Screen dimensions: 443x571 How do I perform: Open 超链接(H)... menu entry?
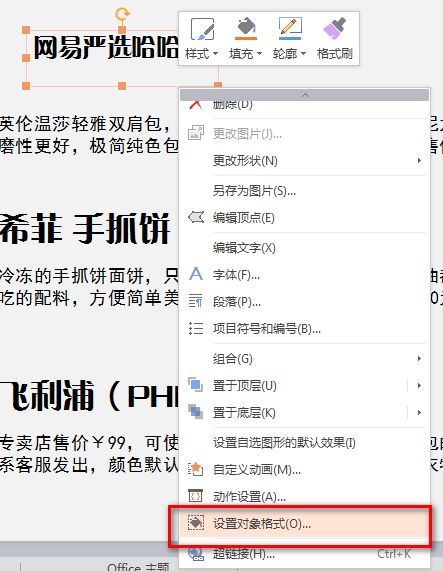click(244, 554)
